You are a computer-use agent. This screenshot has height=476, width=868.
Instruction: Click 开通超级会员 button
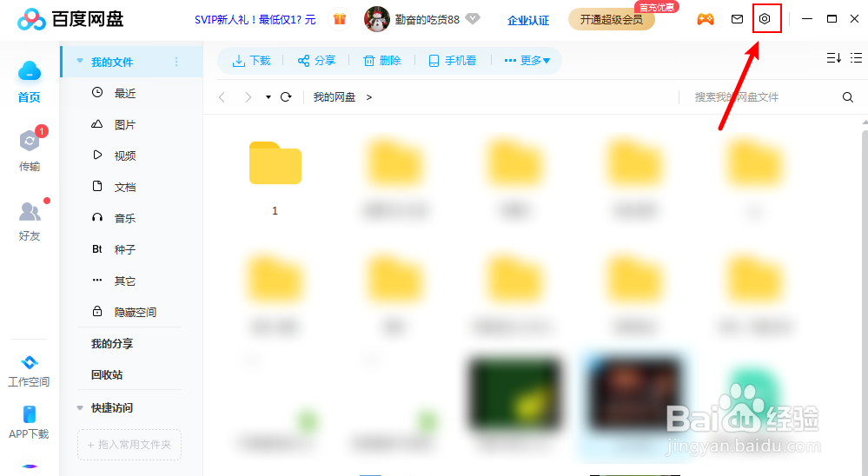[611, 20]
